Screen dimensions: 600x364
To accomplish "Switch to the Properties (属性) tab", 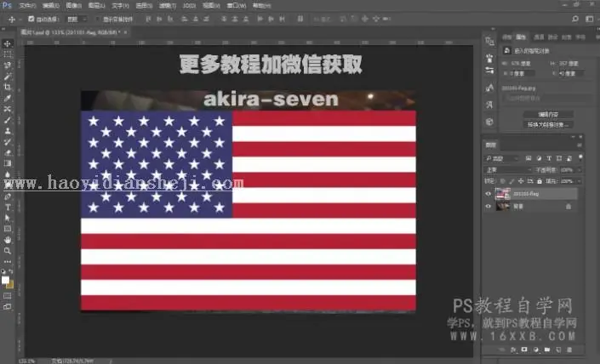I will tap(521, 37).
